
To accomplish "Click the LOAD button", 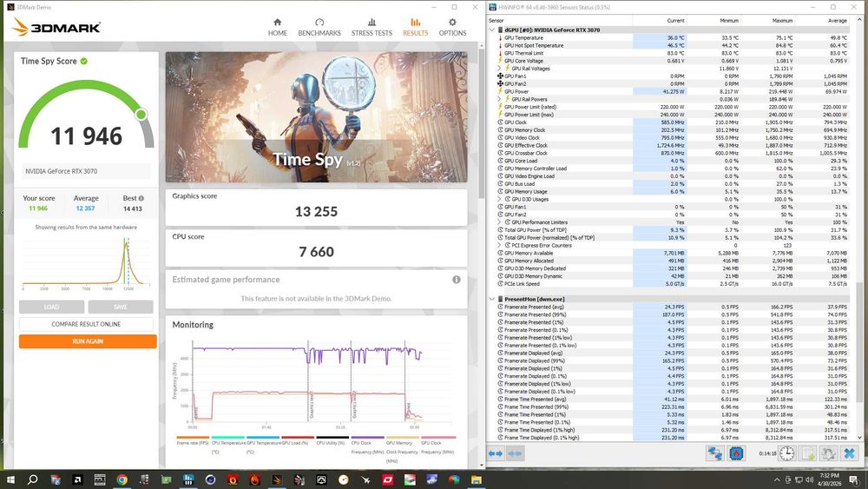I will [x=51, y=307].
